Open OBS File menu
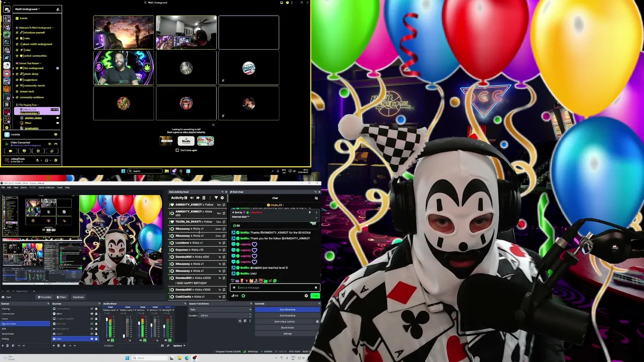Viewport: 644px width, 362px height. [3, 188]
